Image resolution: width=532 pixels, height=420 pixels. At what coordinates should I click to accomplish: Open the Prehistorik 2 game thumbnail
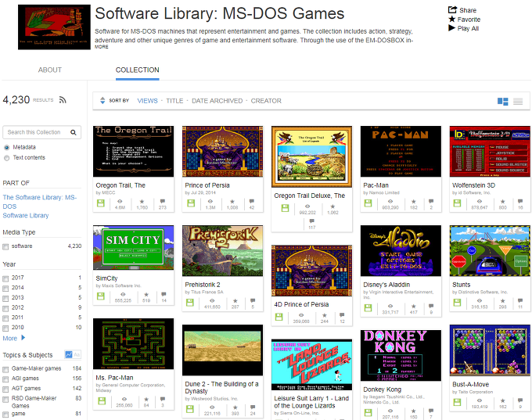pyautogui.click(x=222, y=251)
